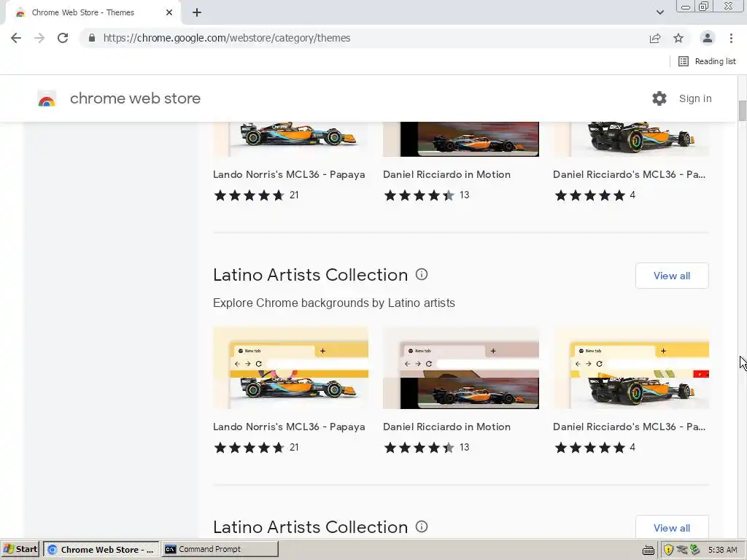Click the browser forward arrow
747x560 pixels.
pos(39,38)
